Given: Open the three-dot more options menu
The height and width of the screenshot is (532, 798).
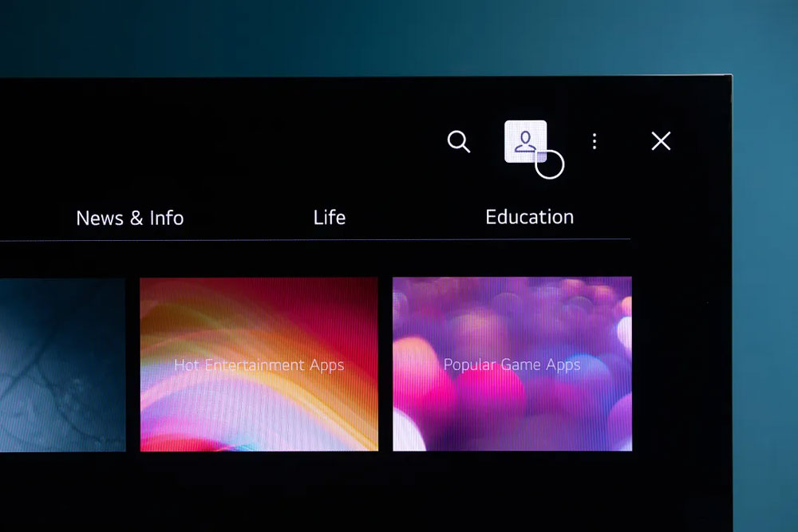Looking at the screenshot, I should [x=594, y=141].
